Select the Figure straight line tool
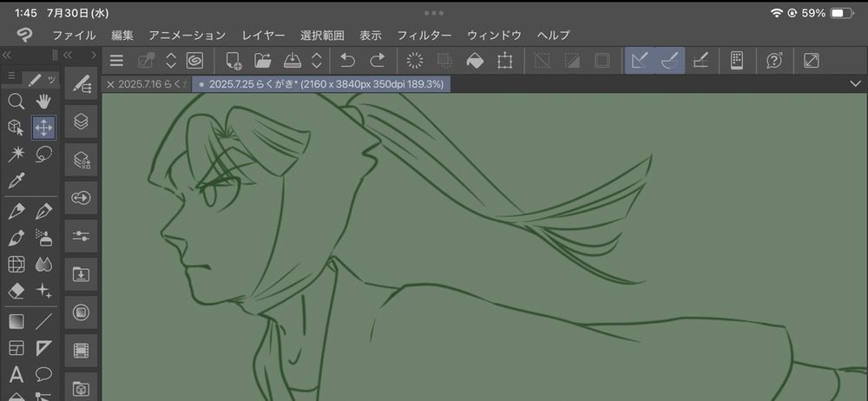868x401 pixels. 43,322
